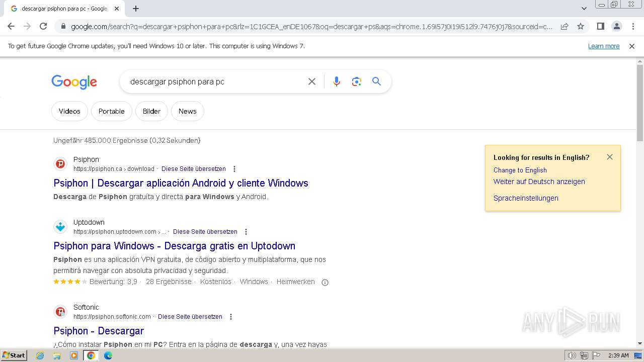
Task: Open Chrome side panel
Action: [x=600, y=26]
